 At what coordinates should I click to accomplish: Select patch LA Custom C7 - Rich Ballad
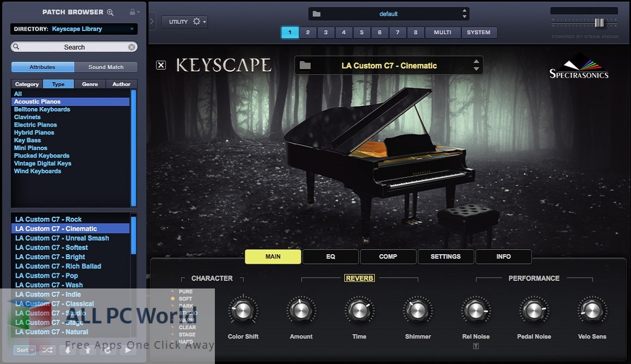coord(58,266)
